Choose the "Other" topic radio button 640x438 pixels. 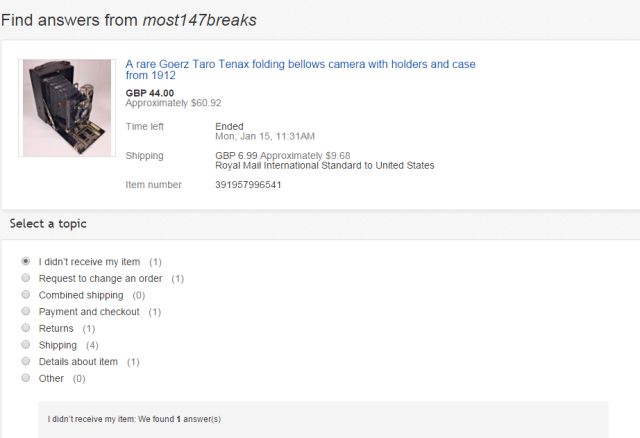(x=26, y=379)
